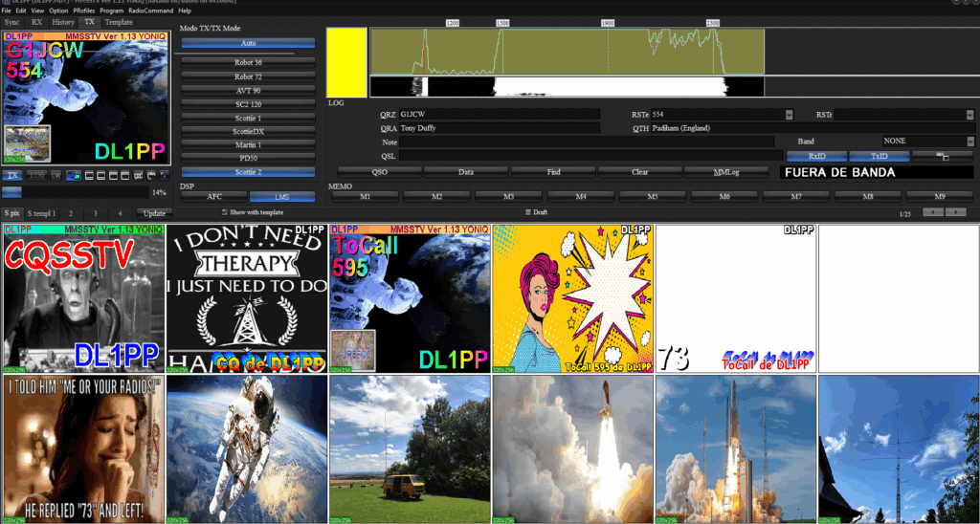Click the Data button
Screen dimensions: 980x524
[466, 172]
